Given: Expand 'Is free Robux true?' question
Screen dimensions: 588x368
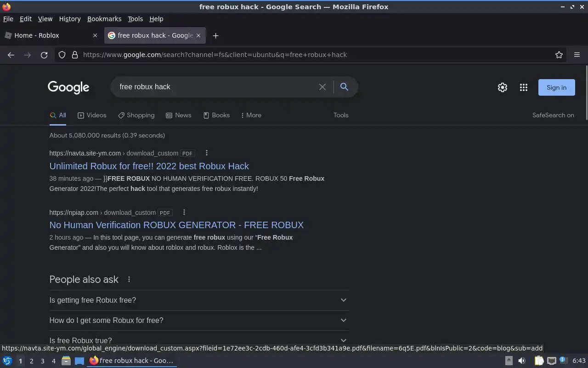Looking at the screenshot, I should [x=199, y=340].
